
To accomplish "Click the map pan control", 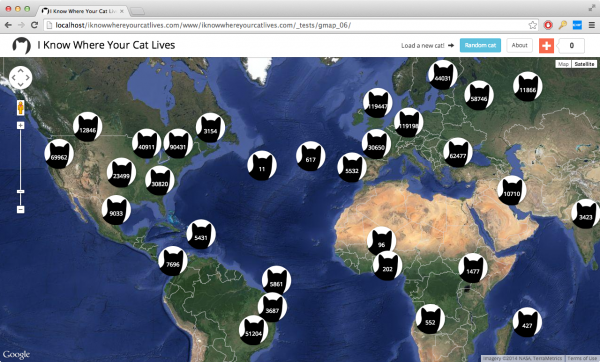I will pos(20,78).
